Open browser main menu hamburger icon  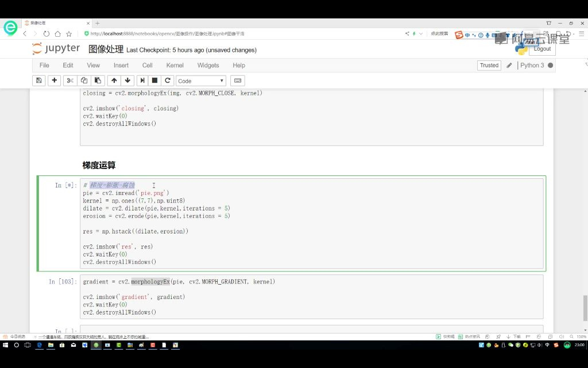tap(582, 33)
